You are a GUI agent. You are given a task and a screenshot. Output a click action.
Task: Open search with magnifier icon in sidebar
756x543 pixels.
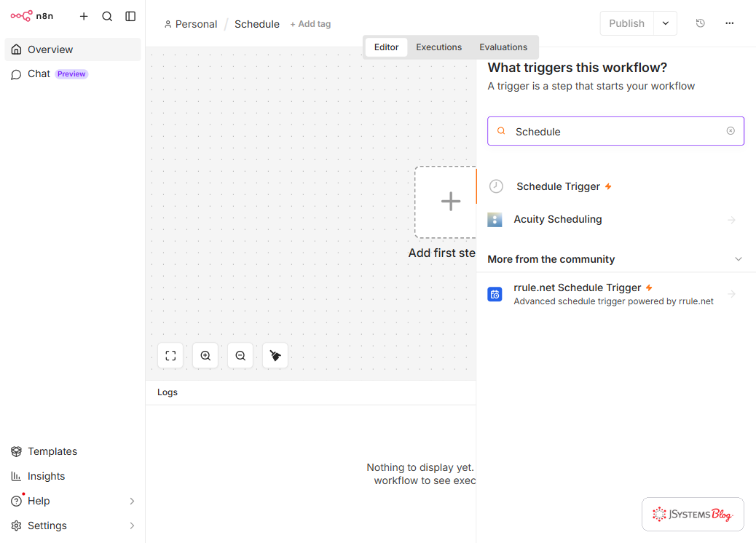[107, 17]
